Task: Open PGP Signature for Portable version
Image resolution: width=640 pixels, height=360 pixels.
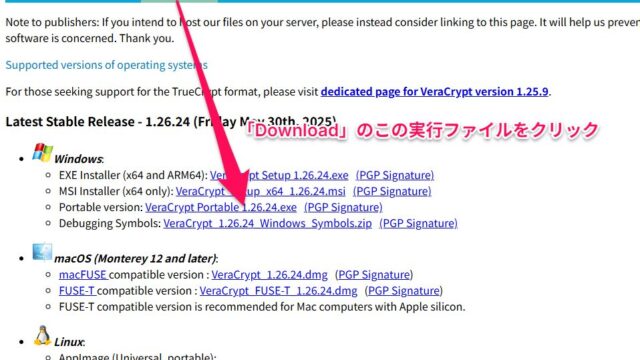Action: (343, 207)
